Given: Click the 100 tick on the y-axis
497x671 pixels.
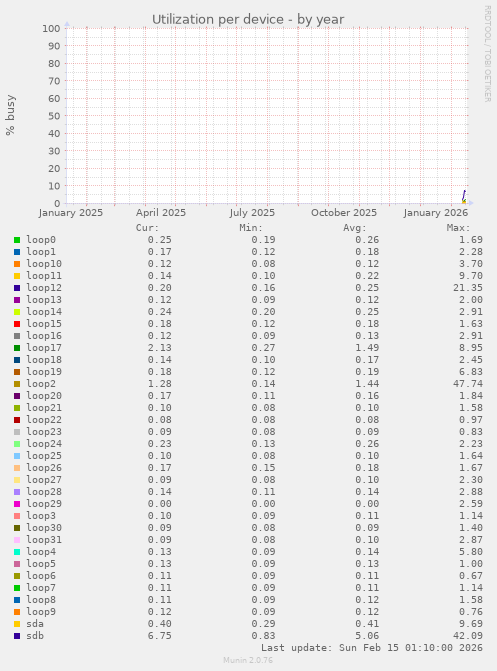Looking at the screenshot, I should click(x=51, y=29).
